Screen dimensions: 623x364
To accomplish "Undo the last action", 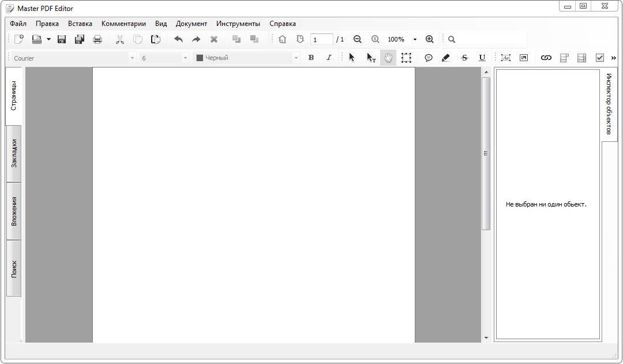I will pyautogui.click(x=178, y=39).
